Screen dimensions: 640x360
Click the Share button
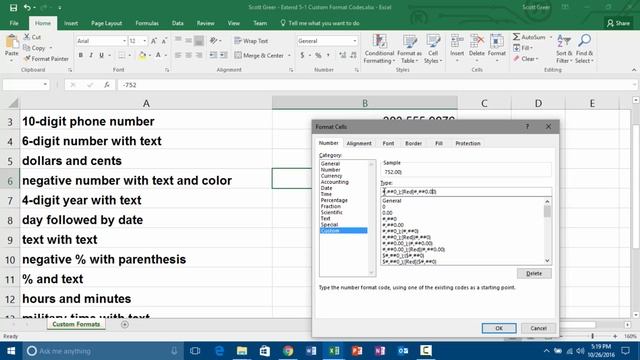coord(618,23)
